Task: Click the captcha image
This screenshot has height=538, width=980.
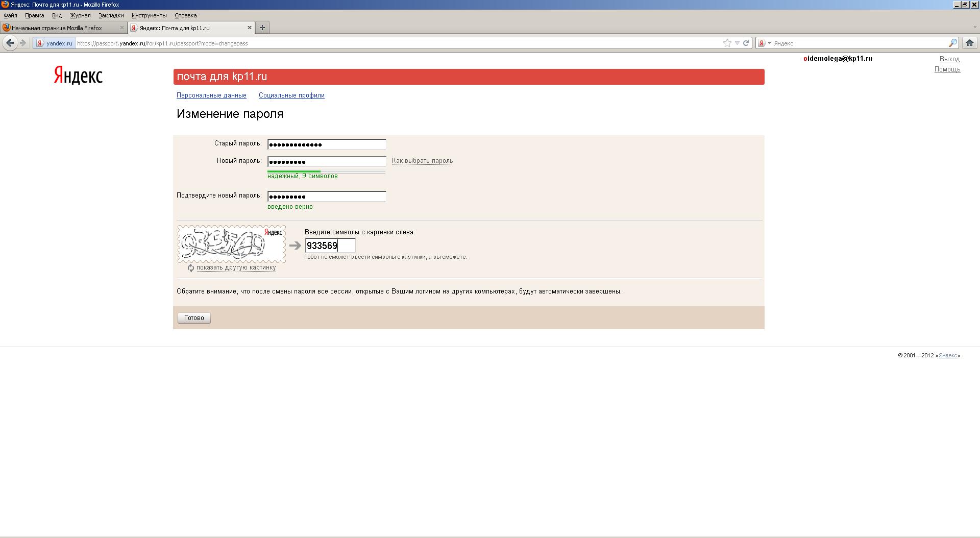Action: (232, 244)
